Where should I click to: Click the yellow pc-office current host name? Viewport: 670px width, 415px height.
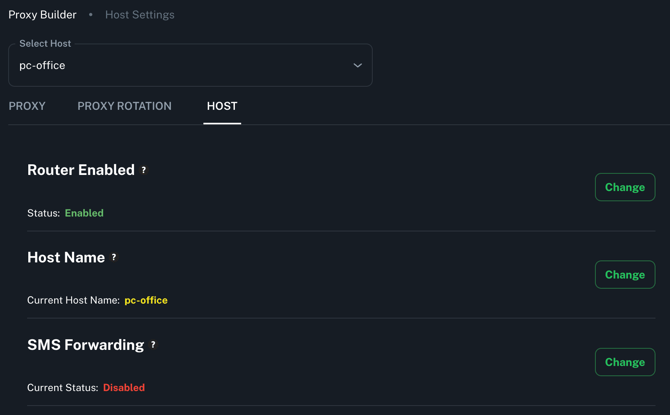pyautogui.click(x=146, y=300)
